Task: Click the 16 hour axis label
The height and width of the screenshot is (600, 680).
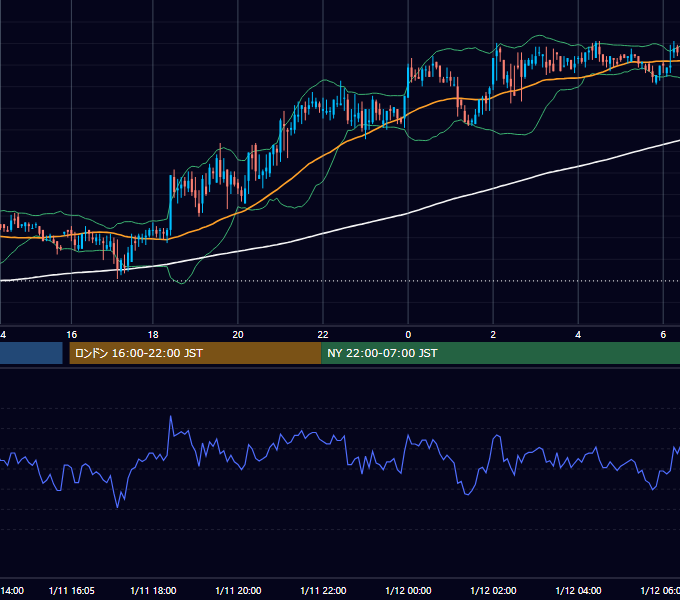Action: (72, 335)
